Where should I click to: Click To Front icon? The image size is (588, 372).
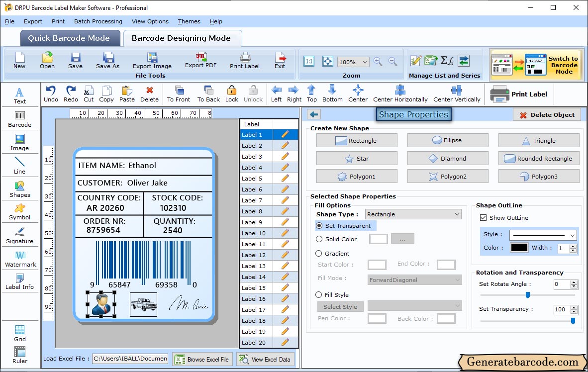(x=179, y=94)
